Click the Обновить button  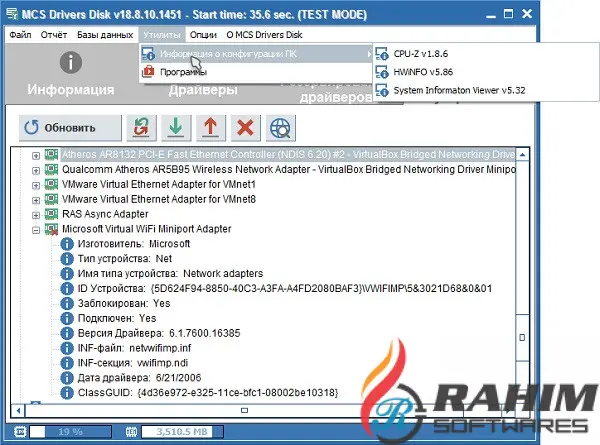pyautogui.click(x=70, y=128)
